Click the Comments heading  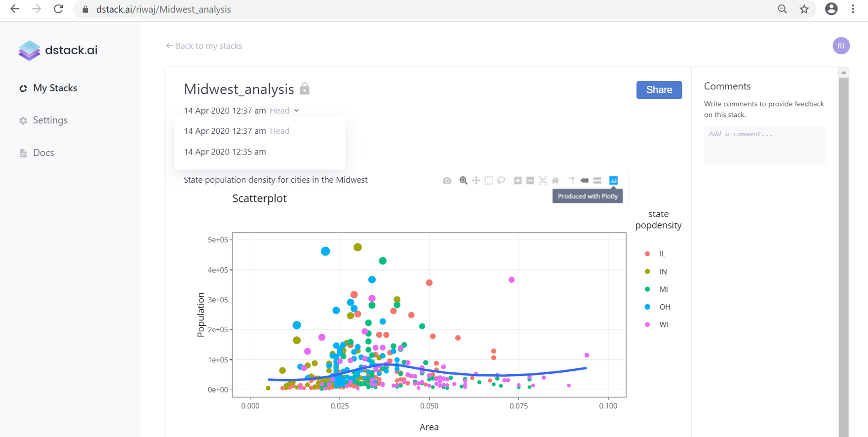pos(727,86)
